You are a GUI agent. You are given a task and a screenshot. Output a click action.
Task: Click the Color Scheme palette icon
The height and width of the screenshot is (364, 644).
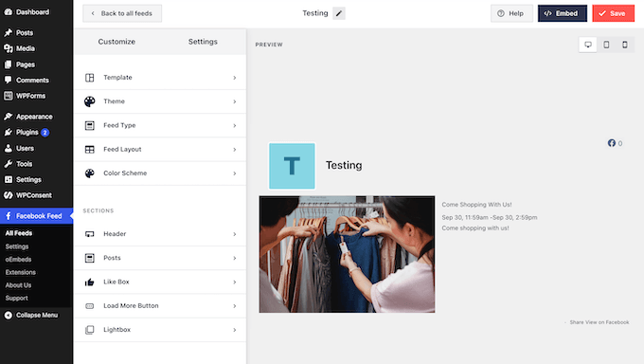coord(90,173)
